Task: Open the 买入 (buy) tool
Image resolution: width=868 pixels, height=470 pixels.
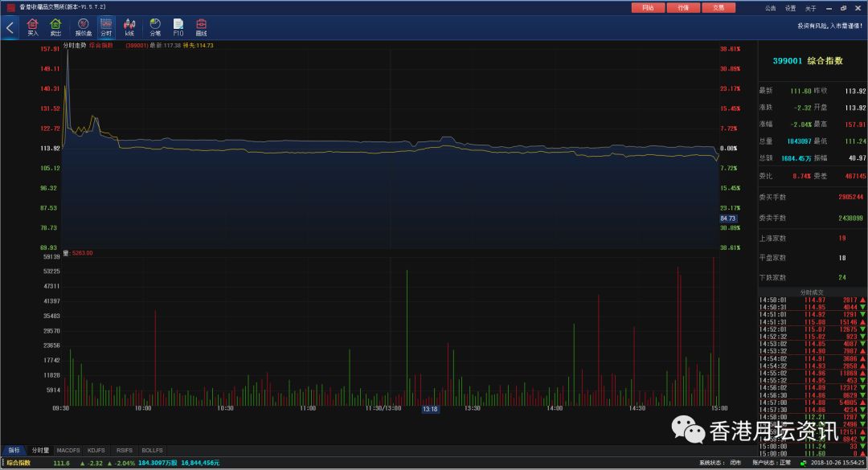Action: coord(33,27)
